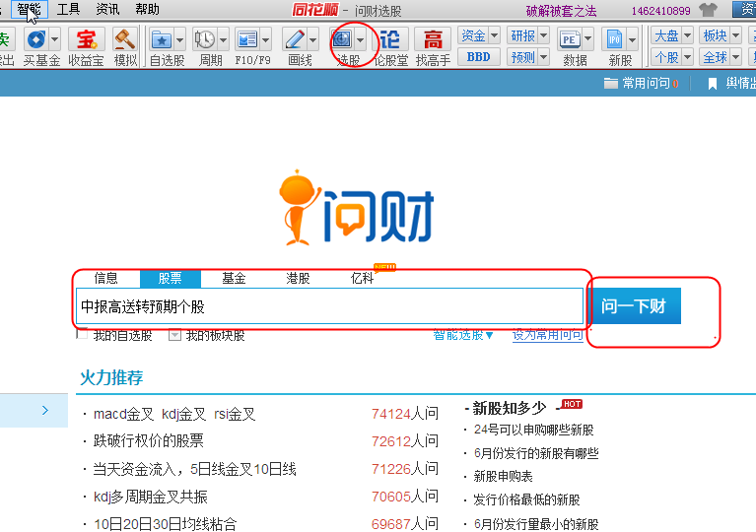756x532 pixels.
Task: Open the 论股堂 forum icon
Action: (x=390, y=39)
